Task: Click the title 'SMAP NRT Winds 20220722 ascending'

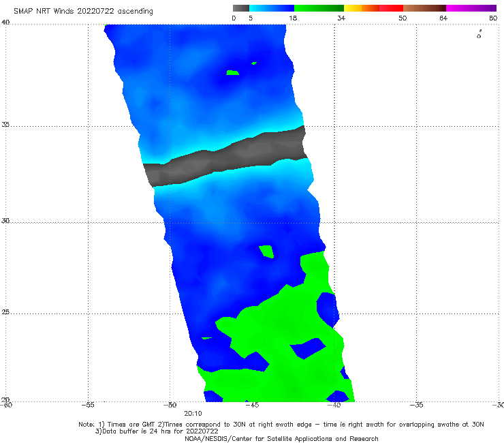Action: click(83, 11)
